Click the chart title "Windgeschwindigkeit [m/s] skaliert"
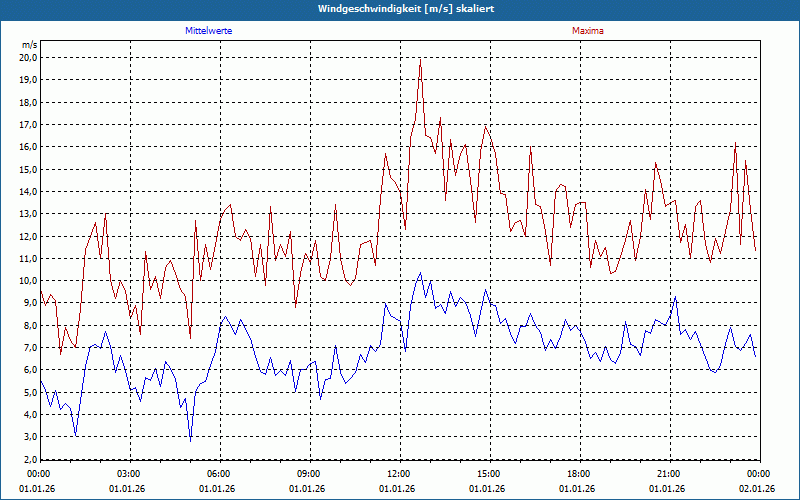This screenshot has height=500, width=800. 406,9
